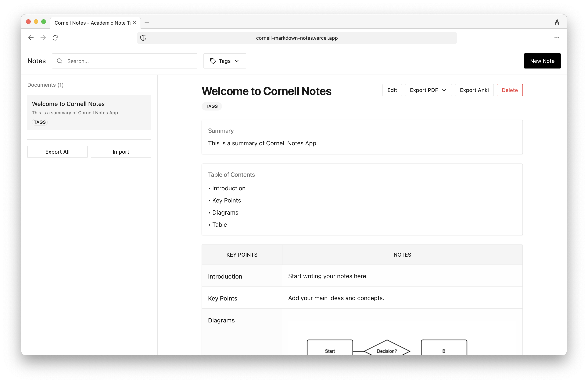Open the browser three-dot menu
This screenshot has width=588, height=383.
[557, 38]
